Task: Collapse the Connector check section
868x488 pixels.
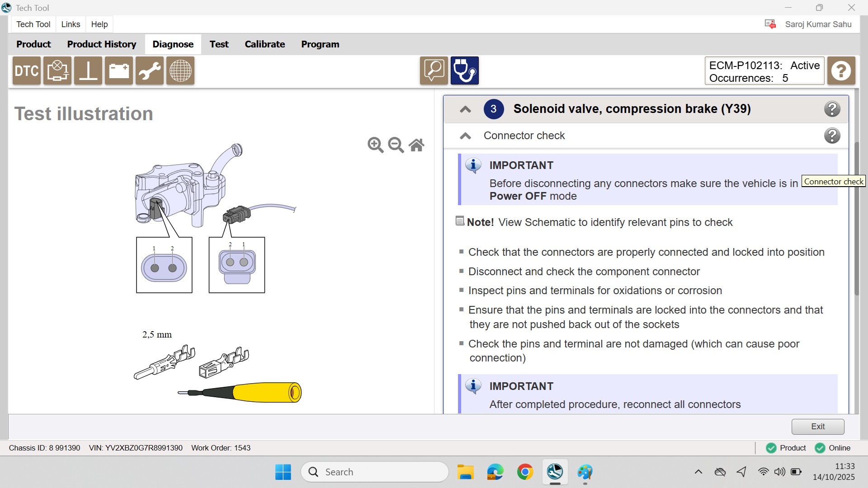Action: point(465,136)
